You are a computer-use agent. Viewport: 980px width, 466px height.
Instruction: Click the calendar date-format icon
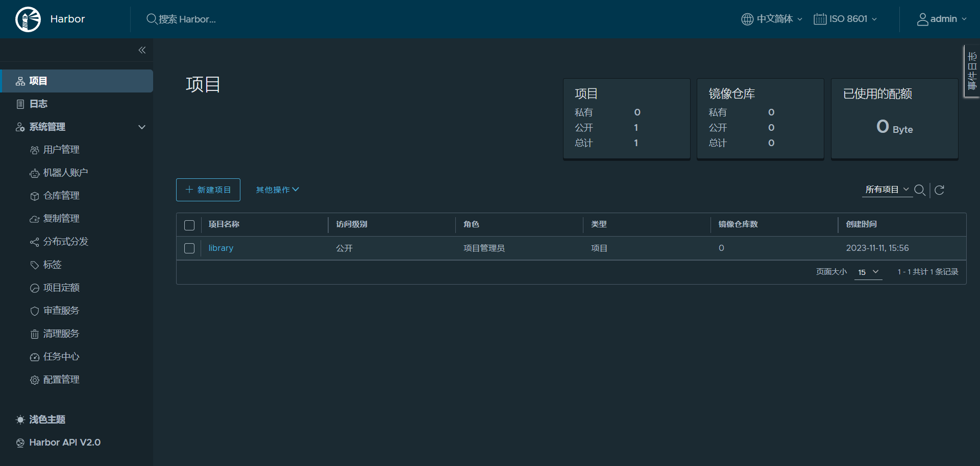click(820, 19)
